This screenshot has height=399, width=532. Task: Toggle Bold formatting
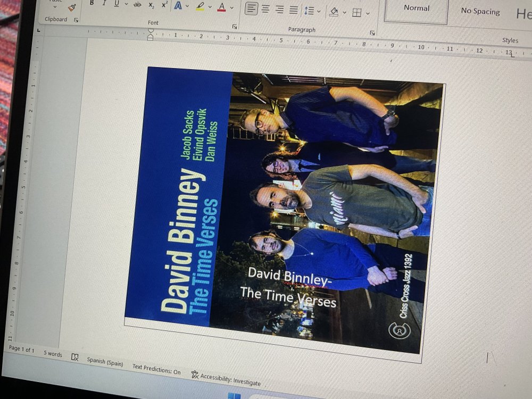92,3
